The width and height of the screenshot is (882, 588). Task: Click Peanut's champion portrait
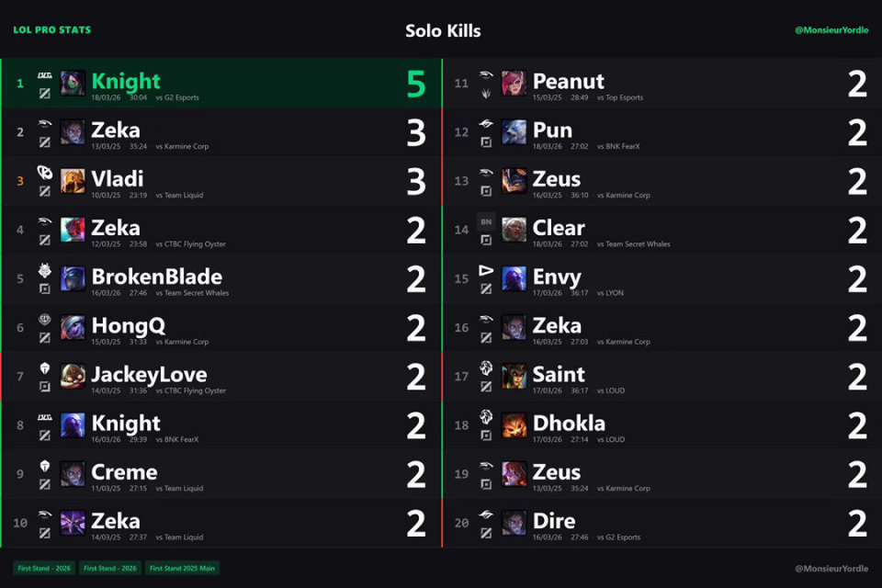[x=514, y=84]
